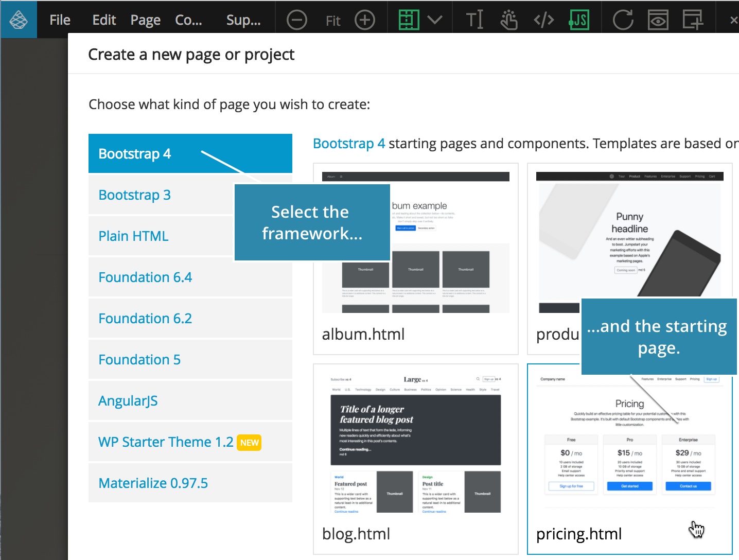
Task: Activate the text edit tool icon
Action: tap(474, 20)
